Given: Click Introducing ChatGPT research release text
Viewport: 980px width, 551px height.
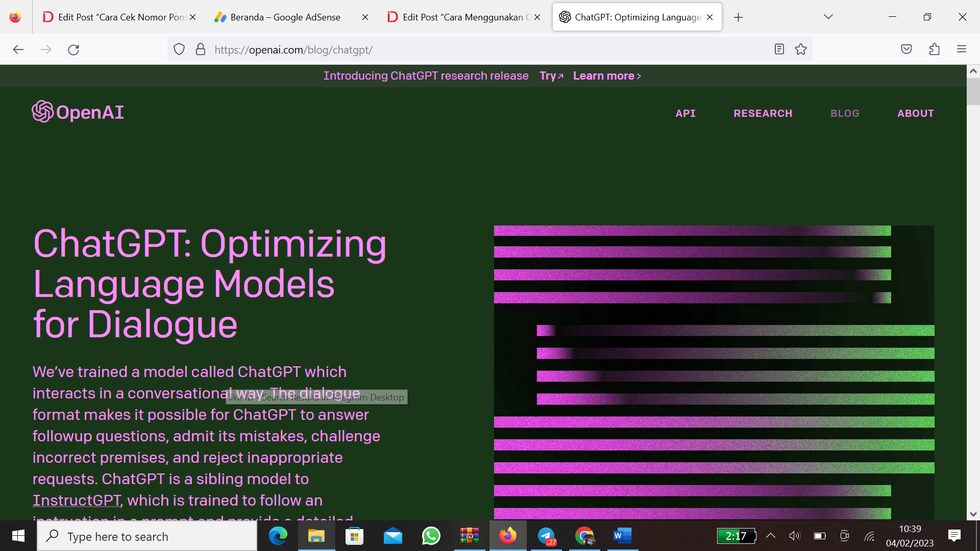Looking at the screenshot, I should [426, 76].
